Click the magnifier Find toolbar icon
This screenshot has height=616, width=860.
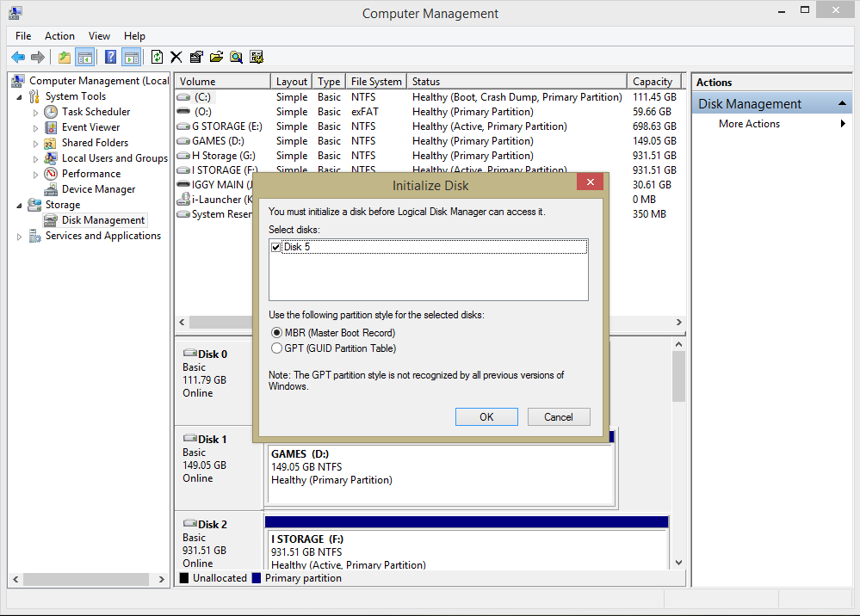pyautogui.click(x=236, y=58)
